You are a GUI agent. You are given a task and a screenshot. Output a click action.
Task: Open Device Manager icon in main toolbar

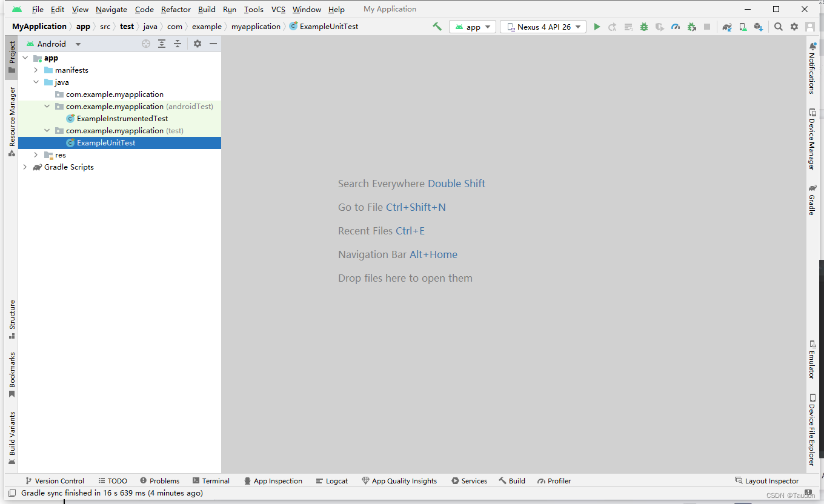click(743, 27)
